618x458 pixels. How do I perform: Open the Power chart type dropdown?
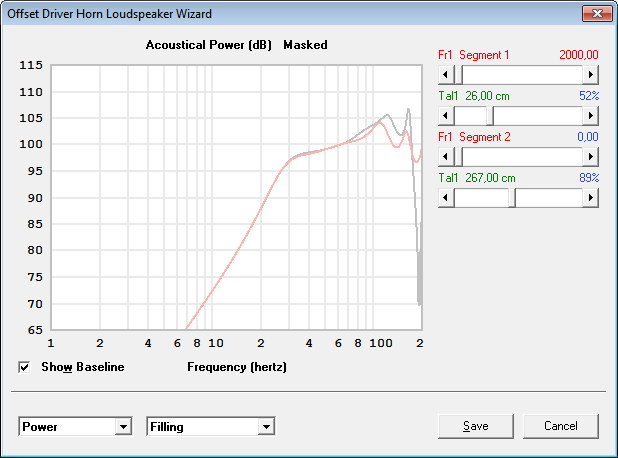123,426
